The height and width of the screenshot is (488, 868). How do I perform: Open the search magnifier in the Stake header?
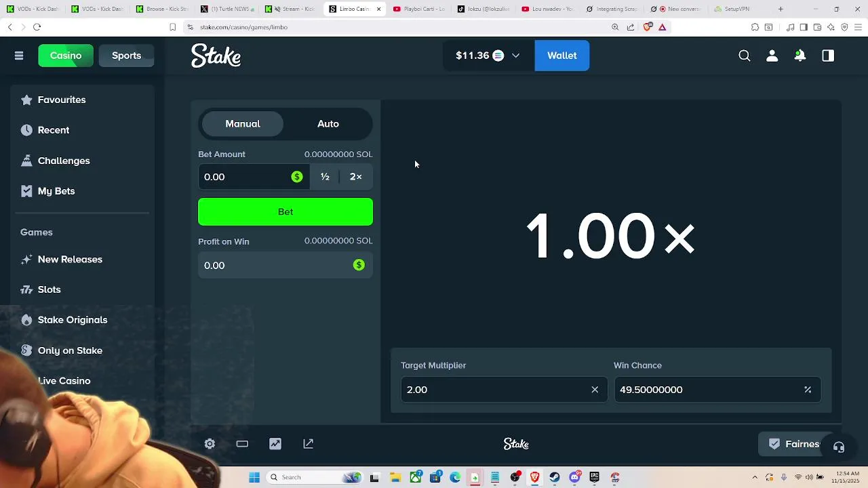tap(745, 56)
